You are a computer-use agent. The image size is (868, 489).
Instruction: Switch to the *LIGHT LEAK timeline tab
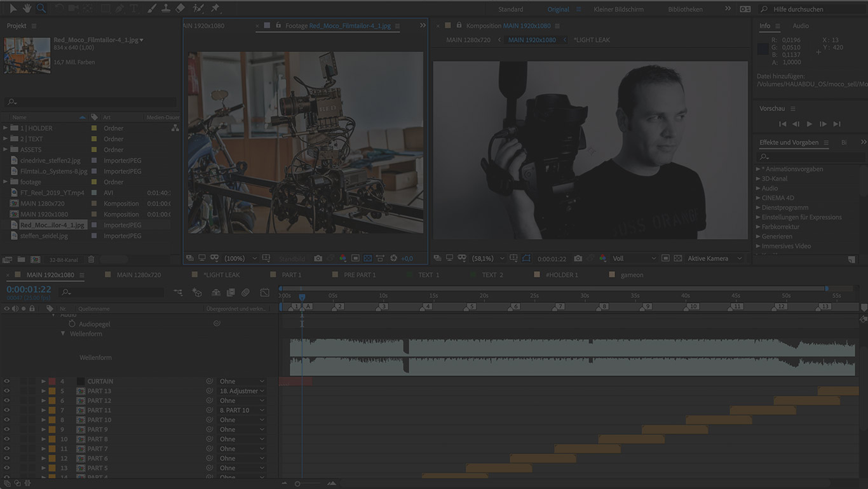[x=221, y=275]
